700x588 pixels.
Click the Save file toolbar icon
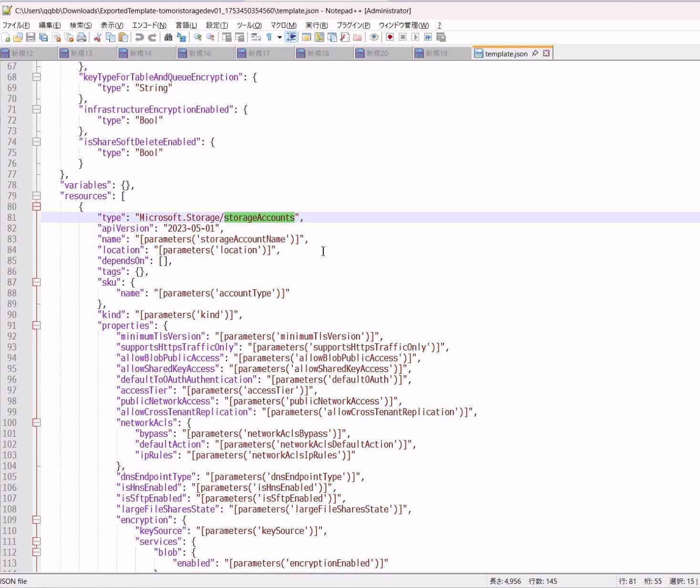point(31,37)
